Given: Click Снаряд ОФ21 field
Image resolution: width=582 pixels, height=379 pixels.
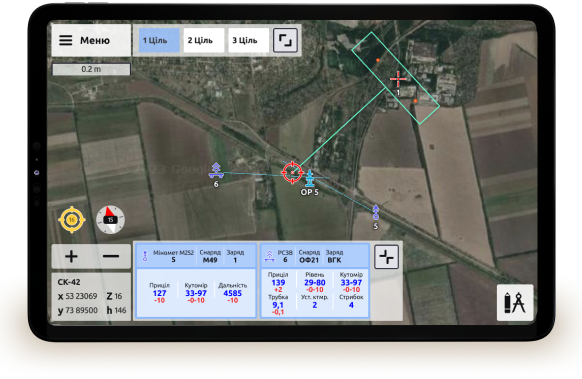Looking at the screenshot, I should coord(309,256).
